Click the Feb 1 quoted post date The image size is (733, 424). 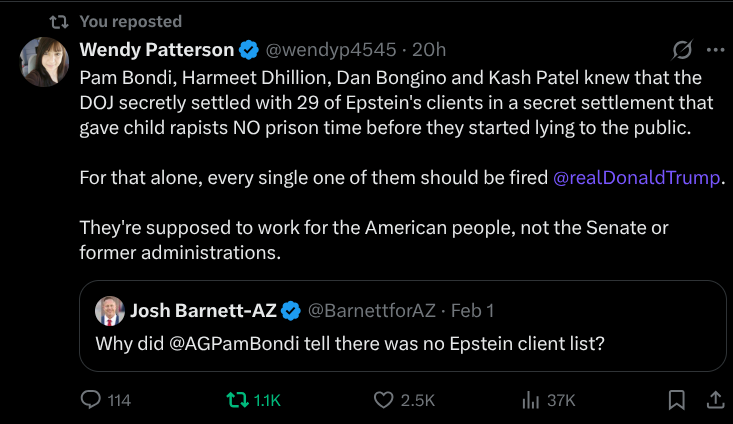472,311
